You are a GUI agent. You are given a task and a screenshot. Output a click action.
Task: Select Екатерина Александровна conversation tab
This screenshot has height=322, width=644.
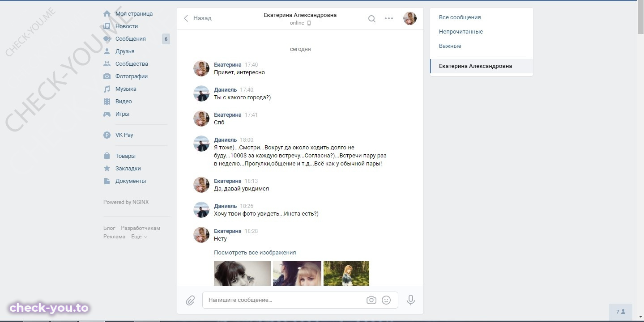point(482,66)
